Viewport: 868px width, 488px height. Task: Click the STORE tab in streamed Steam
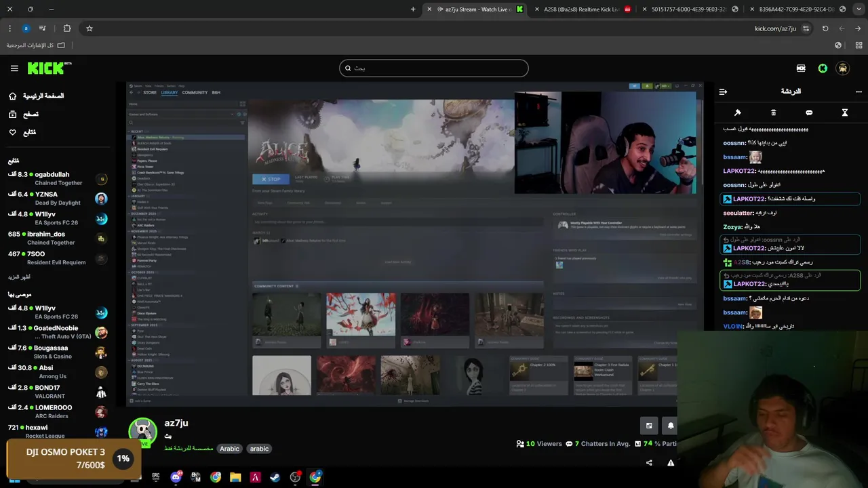150,93
